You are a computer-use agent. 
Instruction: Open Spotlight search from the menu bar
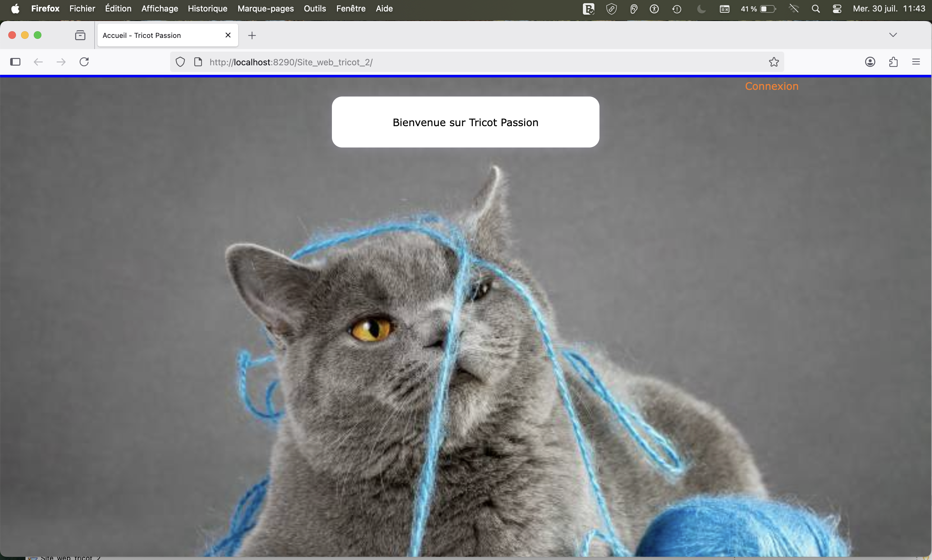pyautogui.click(x=816, y=8)
